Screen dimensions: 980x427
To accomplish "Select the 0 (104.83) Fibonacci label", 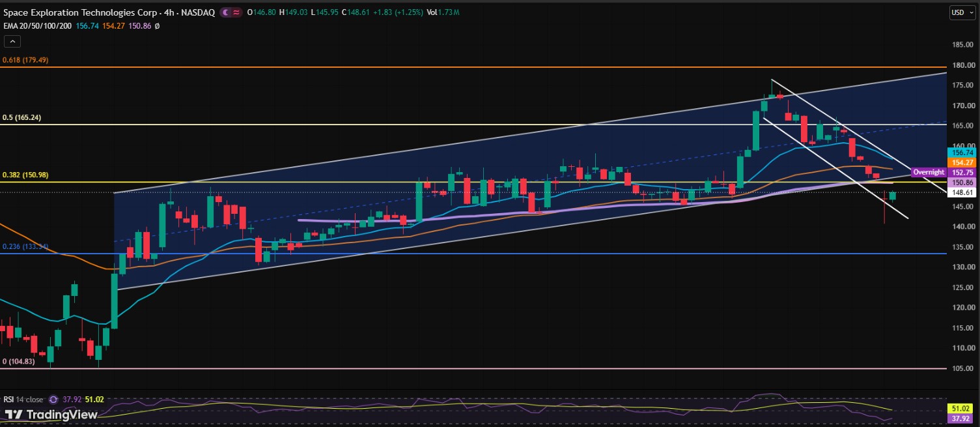I will 19,362.
